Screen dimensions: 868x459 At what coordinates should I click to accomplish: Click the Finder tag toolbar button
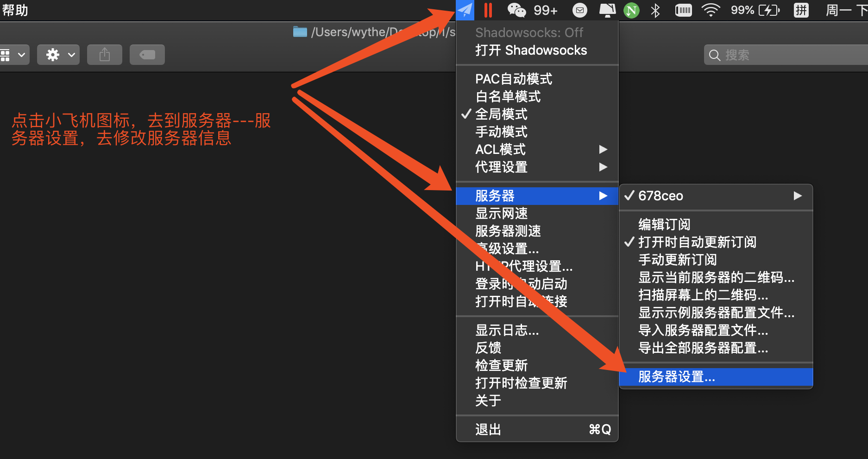coord(147,55)
